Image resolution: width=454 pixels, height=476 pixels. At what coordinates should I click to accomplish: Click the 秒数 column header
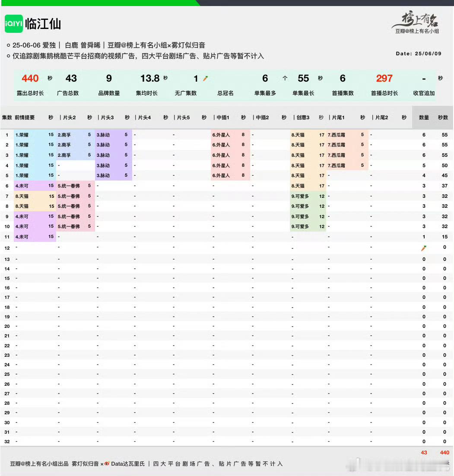(443, 117)
